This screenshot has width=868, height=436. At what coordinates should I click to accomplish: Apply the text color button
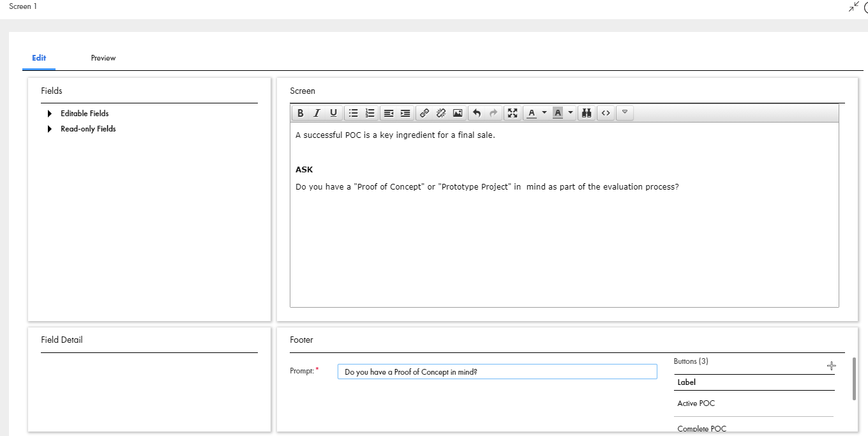point(532,113)
